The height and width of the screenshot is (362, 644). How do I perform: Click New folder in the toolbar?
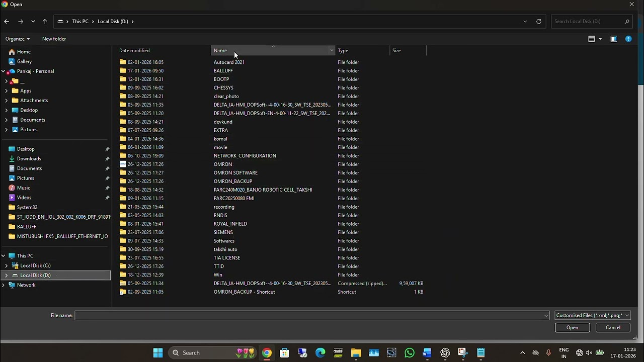tap(54, 39)
